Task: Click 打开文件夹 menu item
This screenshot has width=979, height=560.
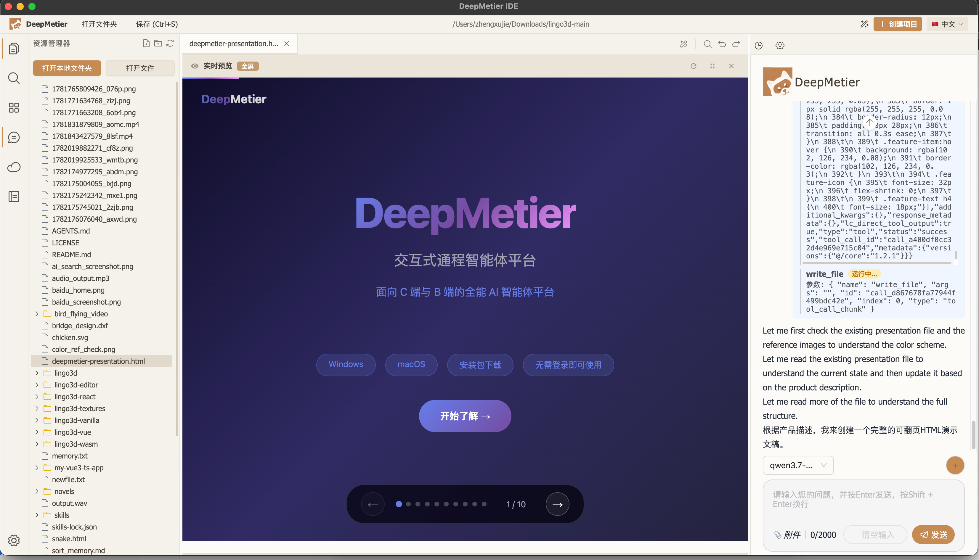Action: (x=99, y=24)
